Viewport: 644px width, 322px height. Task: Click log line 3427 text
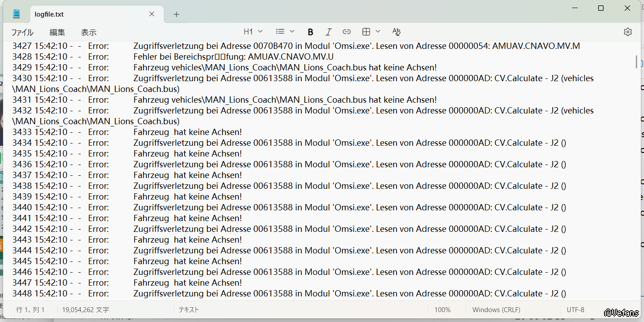coord(296,46)
